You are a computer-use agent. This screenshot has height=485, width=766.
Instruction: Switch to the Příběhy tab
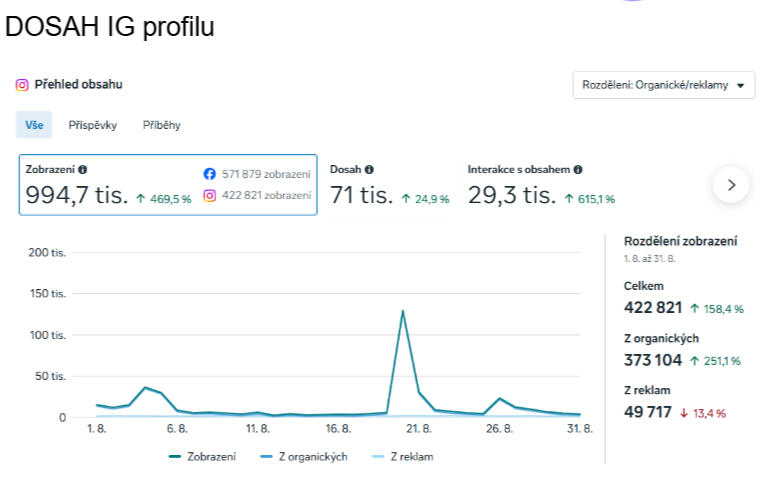[x=162, y=125]
